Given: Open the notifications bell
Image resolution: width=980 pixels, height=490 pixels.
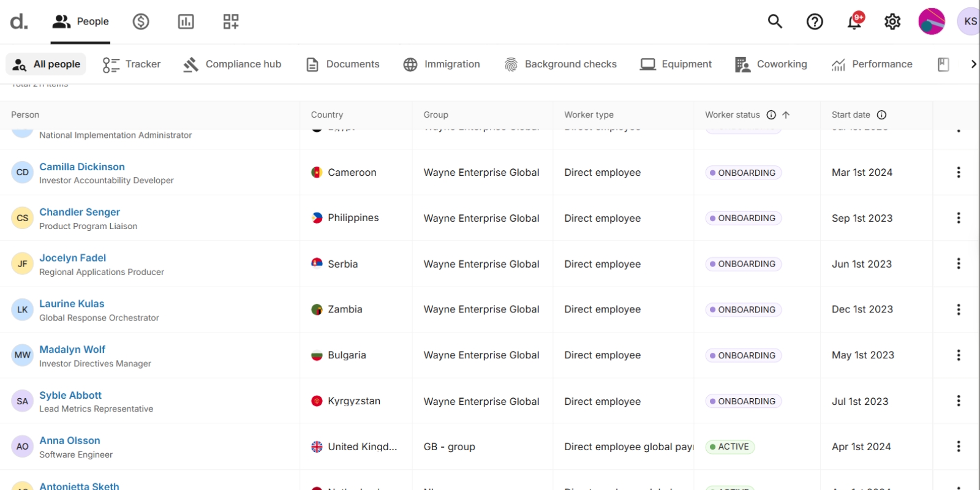Looking at the screenshot, I should point(854,22).
